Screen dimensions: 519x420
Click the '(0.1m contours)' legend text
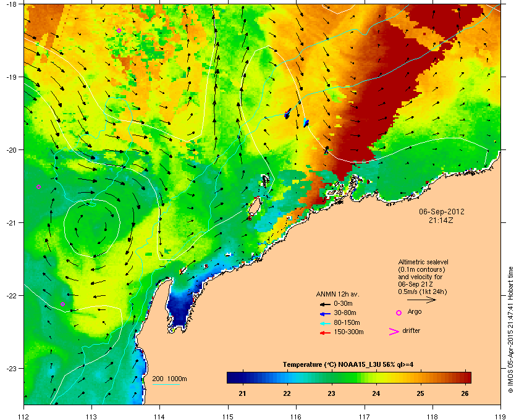click(421, 269)
